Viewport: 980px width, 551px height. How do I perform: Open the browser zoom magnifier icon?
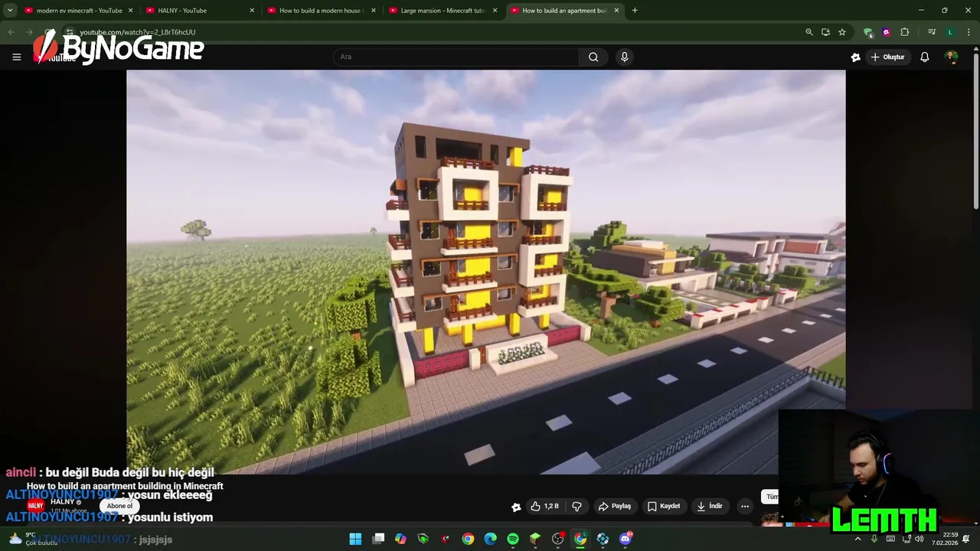tap(809, 32)
